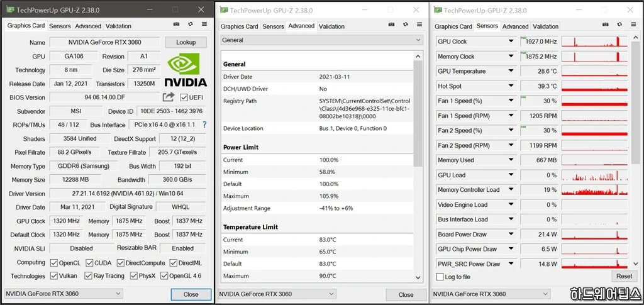This screenshot has height=305, width=644.
Task: Click refresh icon in Sensors window
Action: (619, 25)
